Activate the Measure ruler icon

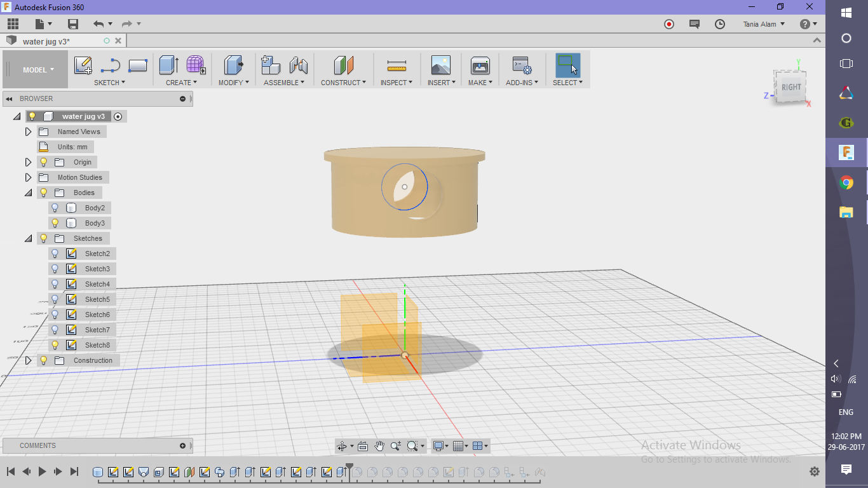(397, 65)
